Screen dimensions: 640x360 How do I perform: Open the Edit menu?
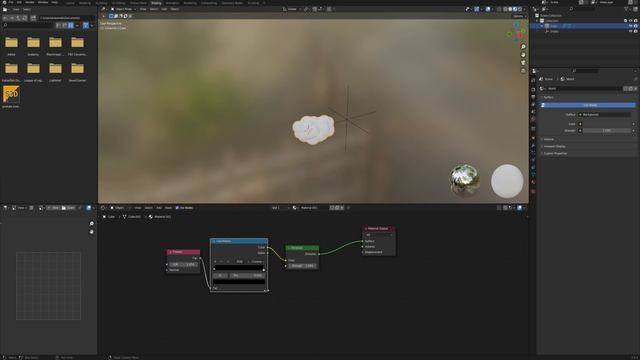[x=19, y=2]
